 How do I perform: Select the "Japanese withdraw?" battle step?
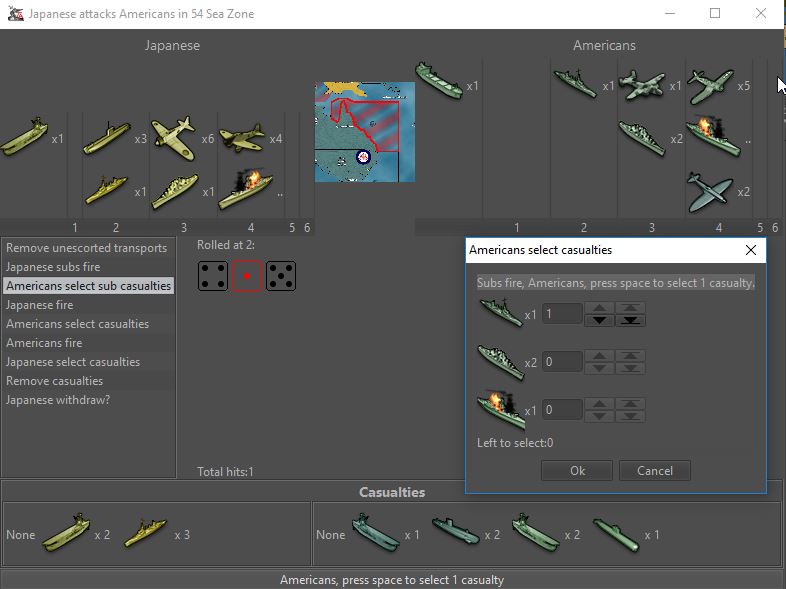(x=58, y=400)
